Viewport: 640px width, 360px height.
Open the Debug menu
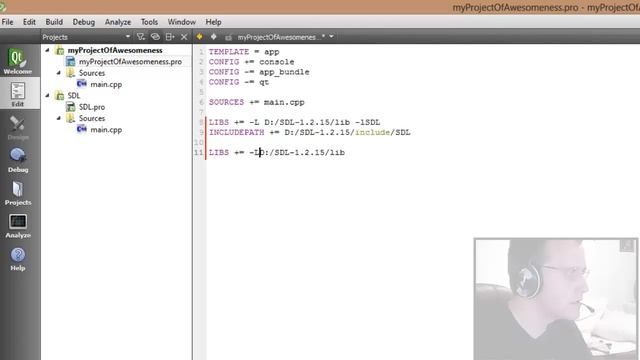point(84,22)
